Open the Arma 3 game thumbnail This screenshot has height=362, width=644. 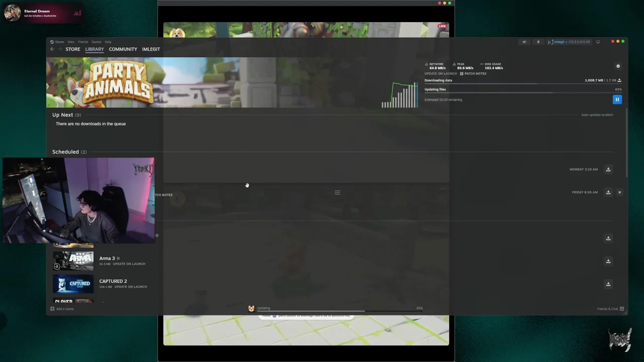coord(73,261)
